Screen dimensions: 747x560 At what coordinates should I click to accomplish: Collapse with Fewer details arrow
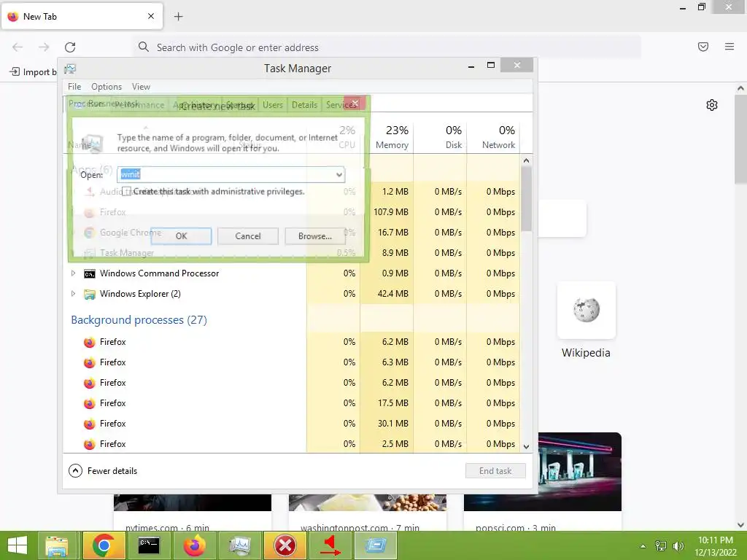coord(75,471)
